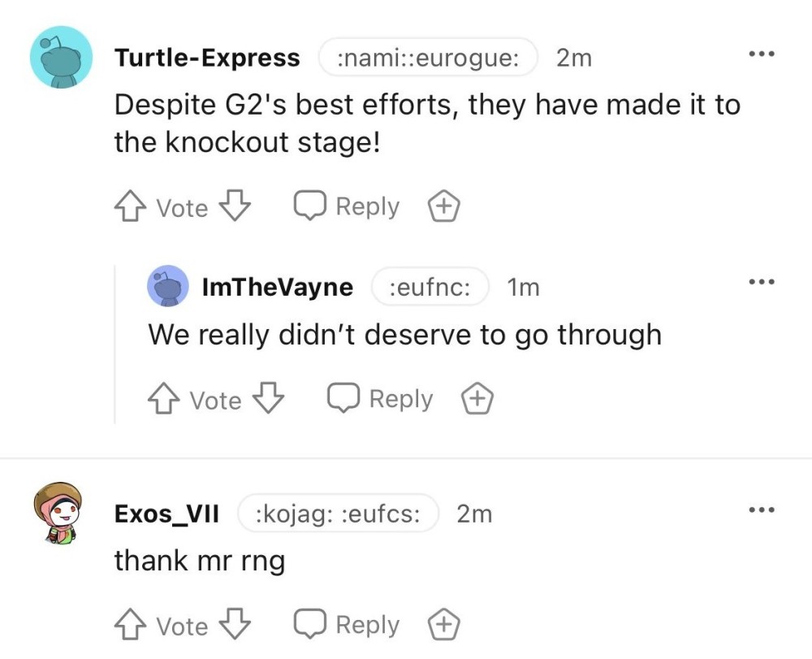The height and width of the screenshot is (659, 812).
Task: Give award to Turtle-Express's comment
Action: click(444, 208)
